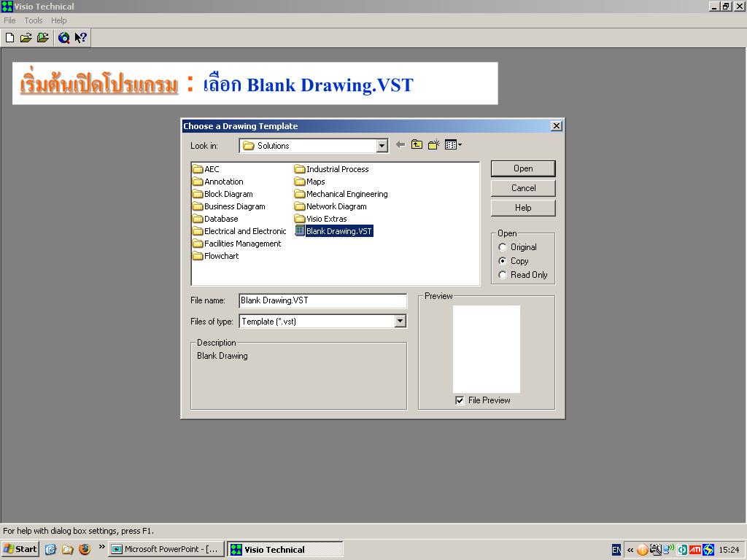Viewport: 747px width, 560px height.
Task: Click the Up One Level folder icon
Action: tap(417, 145)
